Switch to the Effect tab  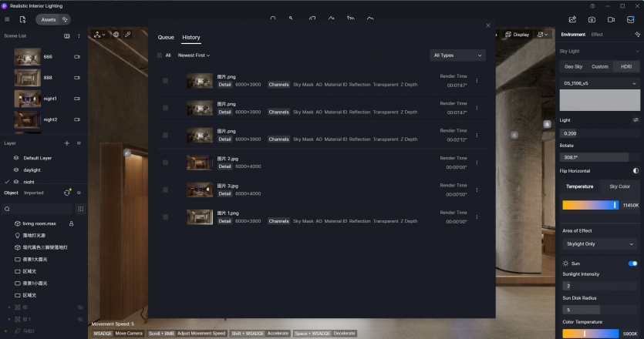[597, 35]
